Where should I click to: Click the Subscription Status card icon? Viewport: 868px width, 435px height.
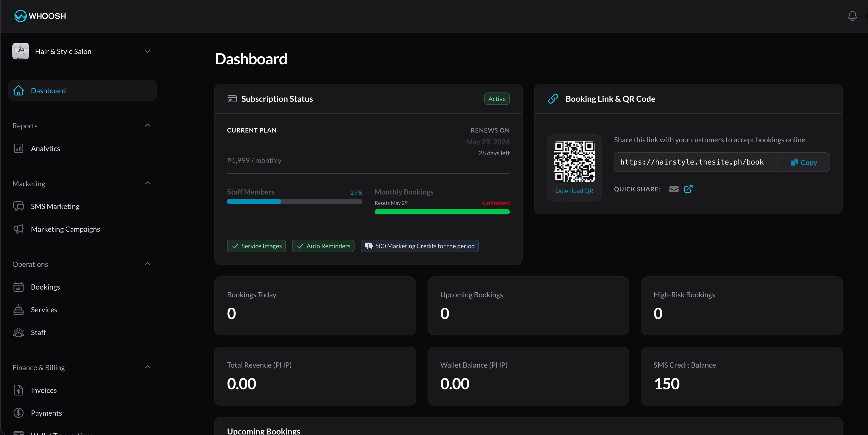pos(232,98)
